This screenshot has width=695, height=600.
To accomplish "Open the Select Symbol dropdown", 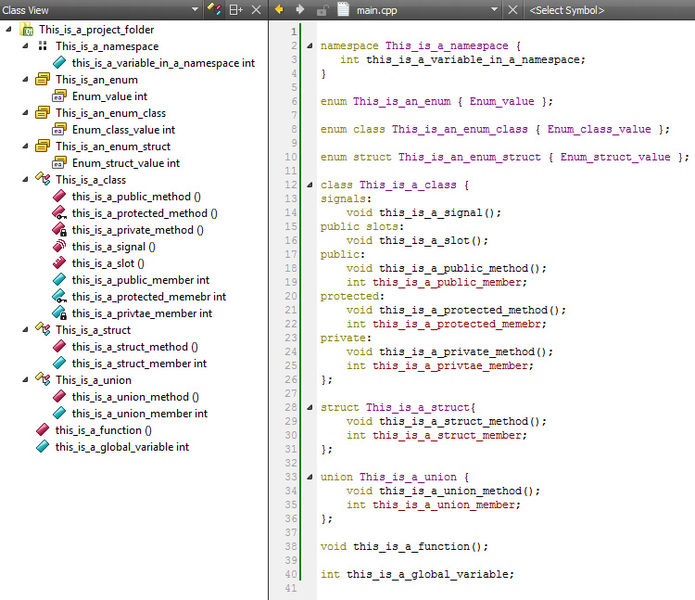I will click(x=566, y=10).
